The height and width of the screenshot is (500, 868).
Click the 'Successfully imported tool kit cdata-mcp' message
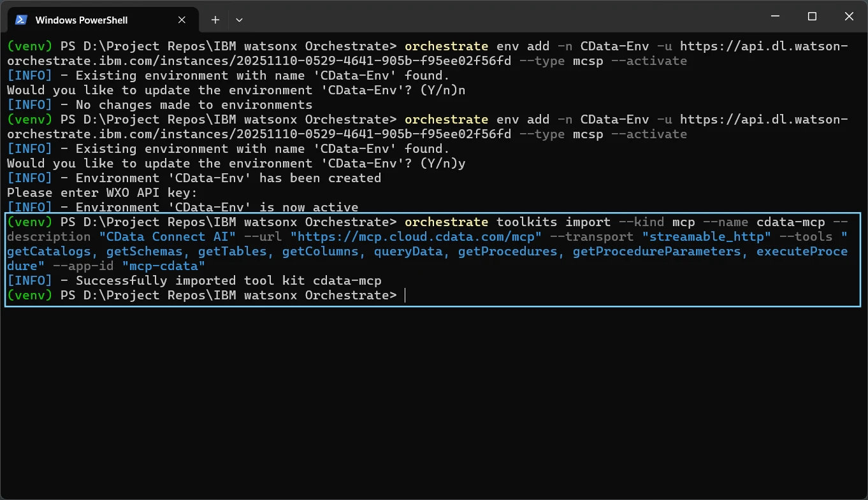pos(228,281)
